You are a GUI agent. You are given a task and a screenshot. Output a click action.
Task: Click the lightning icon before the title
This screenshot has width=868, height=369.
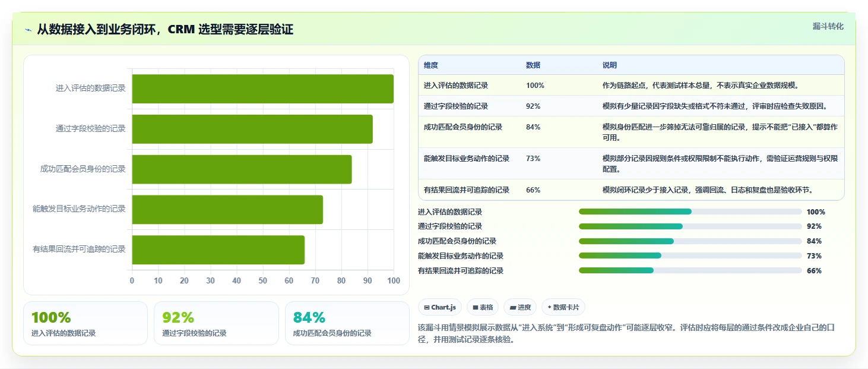pos(28,30)
